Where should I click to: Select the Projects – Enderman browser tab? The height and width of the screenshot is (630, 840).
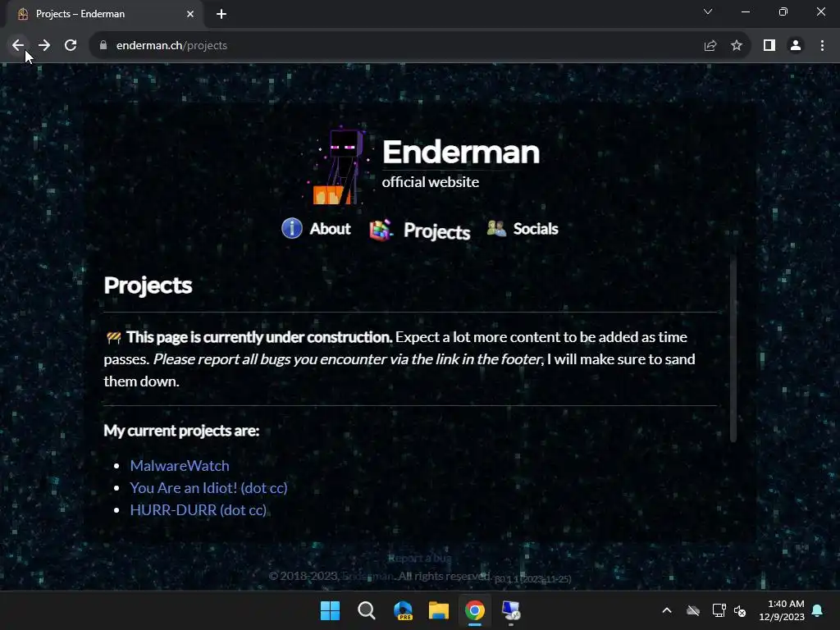[x=106, y=14]
